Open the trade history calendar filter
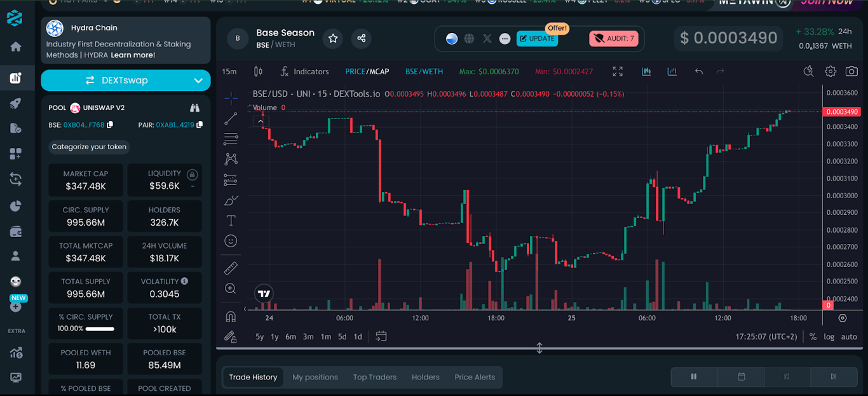 [741, 377]
